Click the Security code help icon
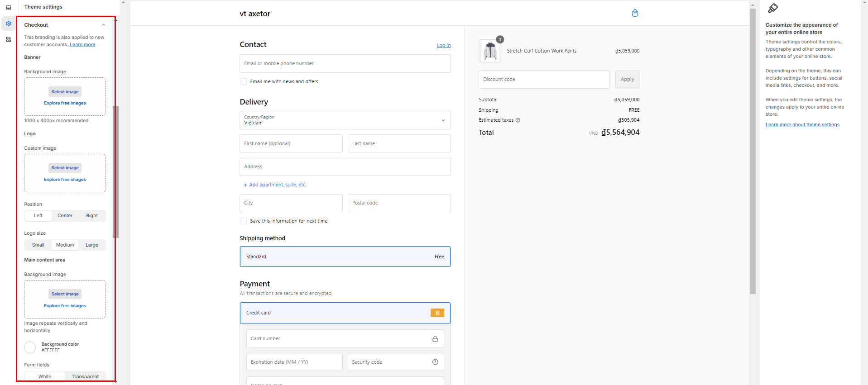 coord(435,362)
